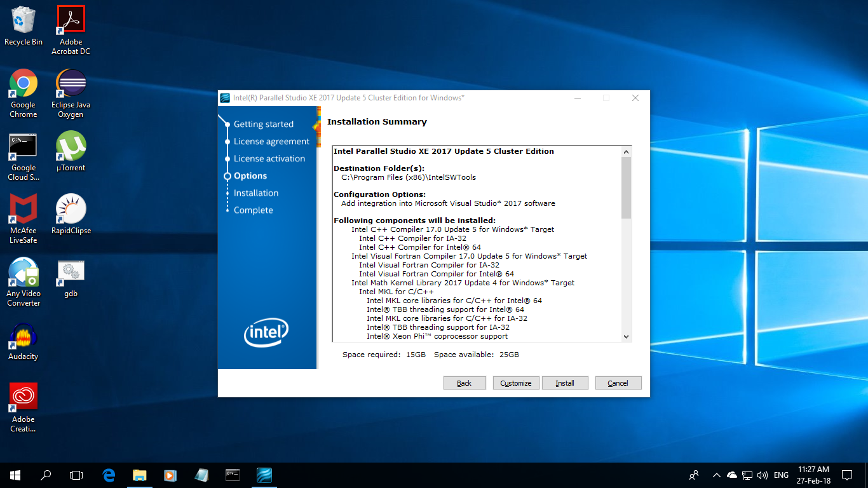
Task: Select the Installation step in sidebar
Action: point(256,193)
